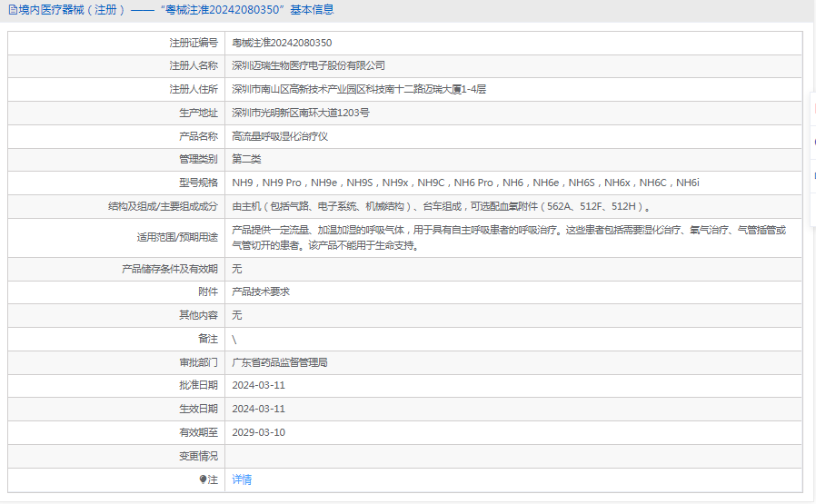This screenshot has height=504, width=816.
Task: Click approving department 广东省药品监督管理局
Action: tap(280, 362)
